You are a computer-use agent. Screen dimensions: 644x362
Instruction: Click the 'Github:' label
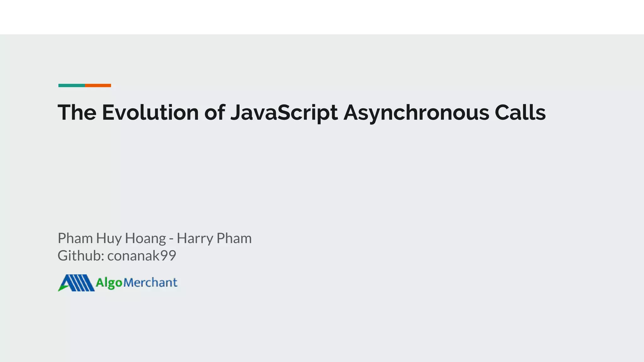point(81,255)
